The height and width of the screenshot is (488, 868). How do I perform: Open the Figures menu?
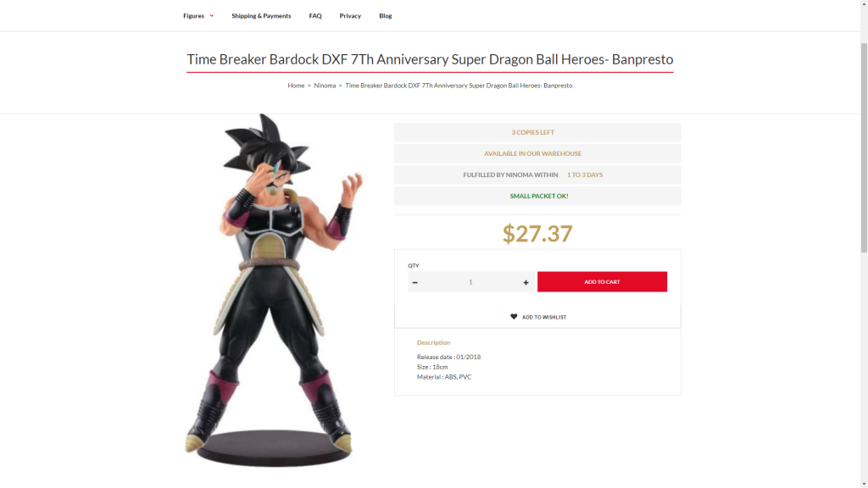pos(194,15)
